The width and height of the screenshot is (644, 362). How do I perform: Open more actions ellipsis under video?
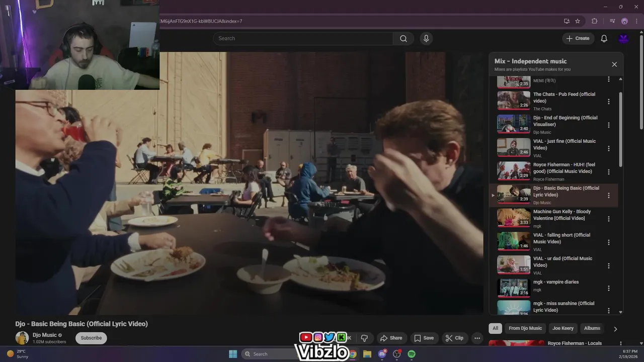pyautogui.click(x=477, y=338)
